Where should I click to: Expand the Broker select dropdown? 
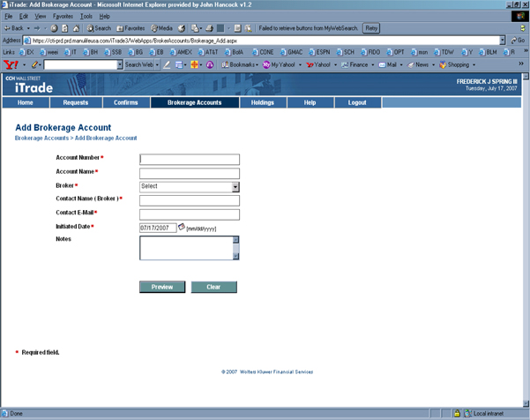tap(235, 187)
